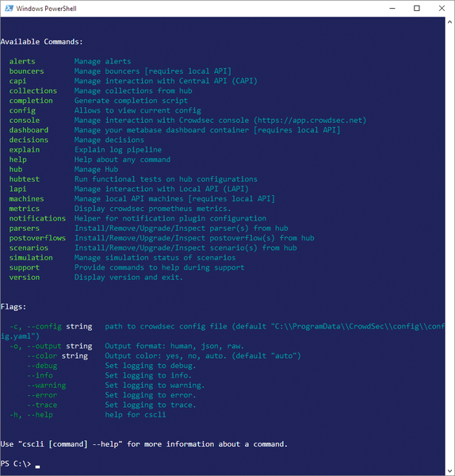Minimize the Windows PowerShell window
The image size is (455, 476).
tap(392, 8)
